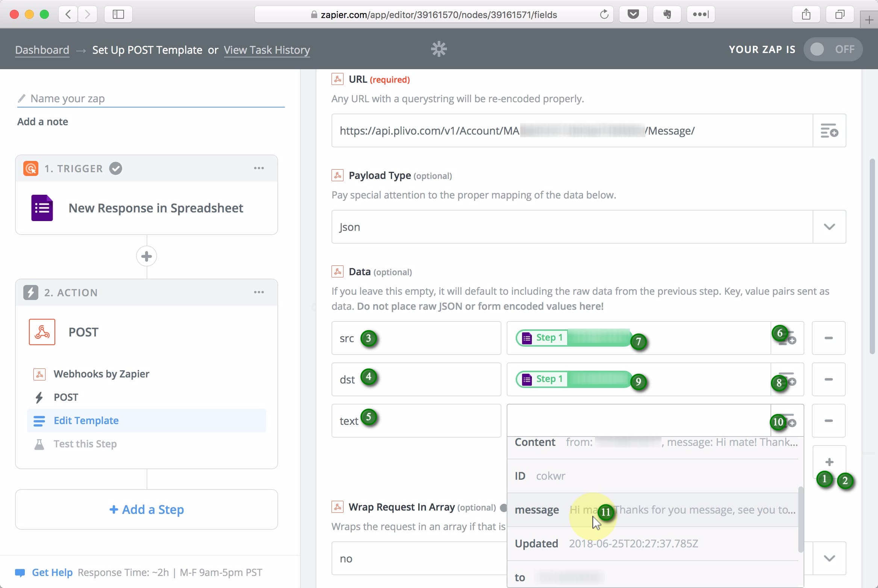Insert a field into URL
878x588 pixels.
coord(829,130)
